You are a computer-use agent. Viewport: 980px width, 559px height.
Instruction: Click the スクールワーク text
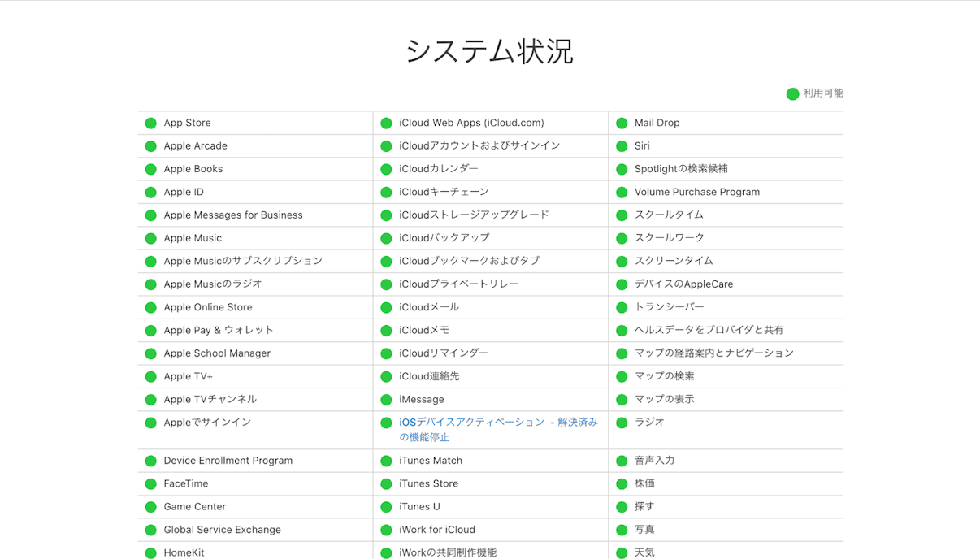670,238
